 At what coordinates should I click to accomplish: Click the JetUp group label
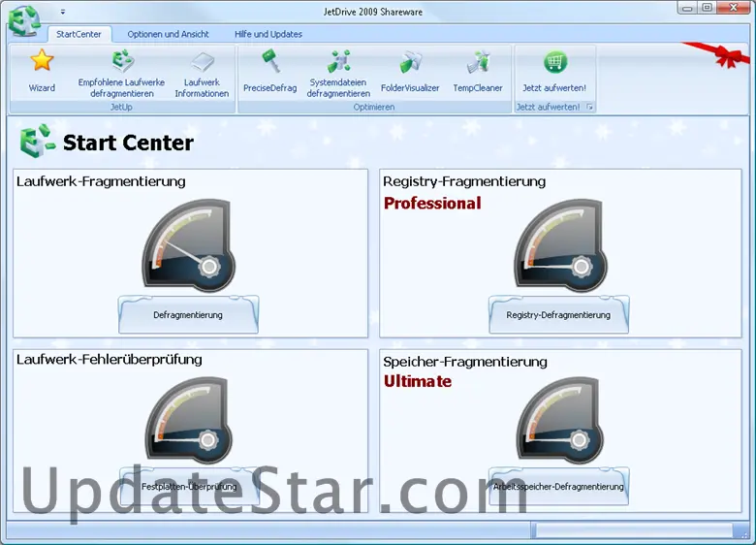pos(121,107)
